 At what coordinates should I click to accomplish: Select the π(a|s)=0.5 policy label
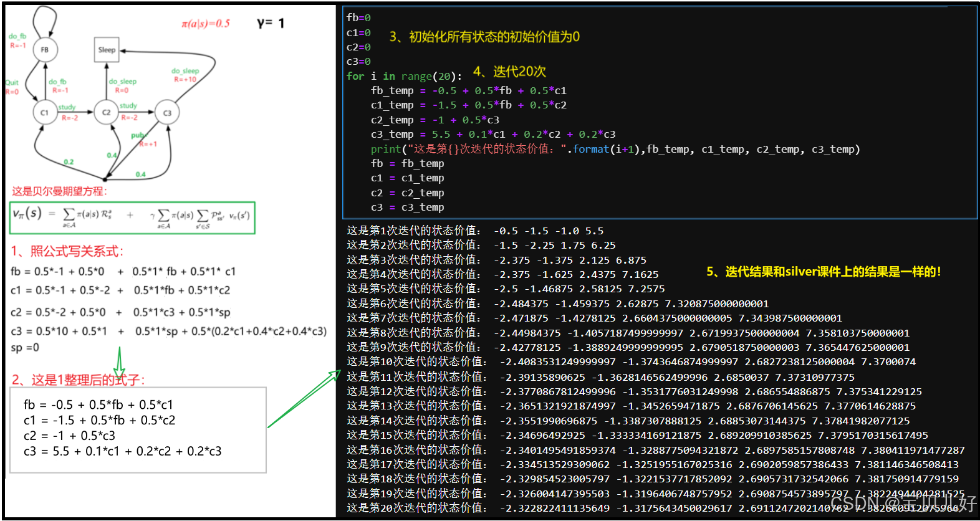(206, 24)
